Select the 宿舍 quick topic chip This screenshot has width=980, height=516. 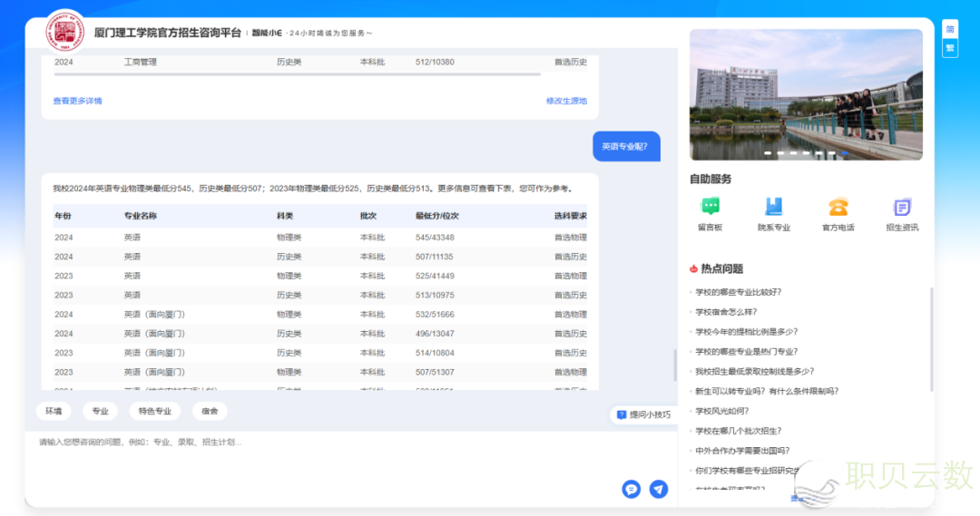(210, 411)
